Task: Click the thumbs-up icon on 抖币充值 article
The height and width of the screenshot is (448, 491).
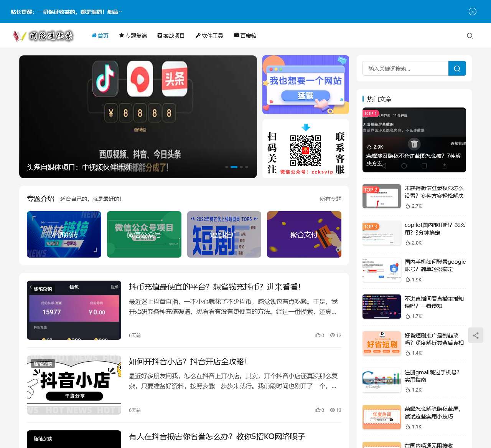Action: (318, 335)
